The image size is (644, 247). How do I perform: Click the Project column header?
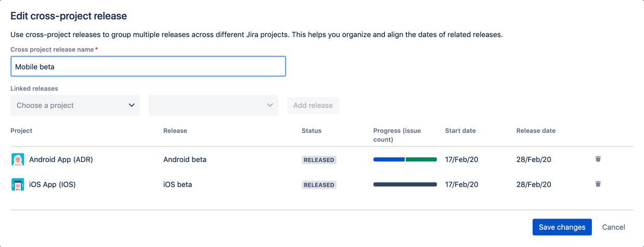[21, 131]
